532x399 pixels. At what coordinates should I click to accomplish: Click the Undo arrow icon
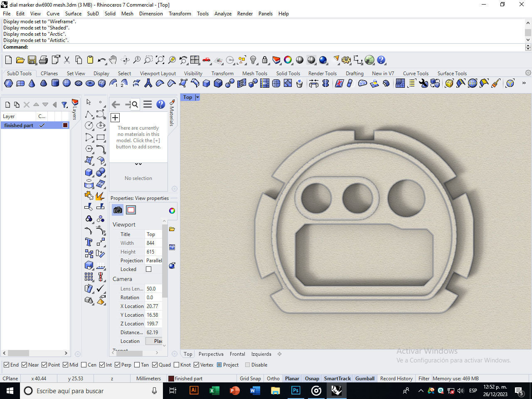tap(101, 60)
